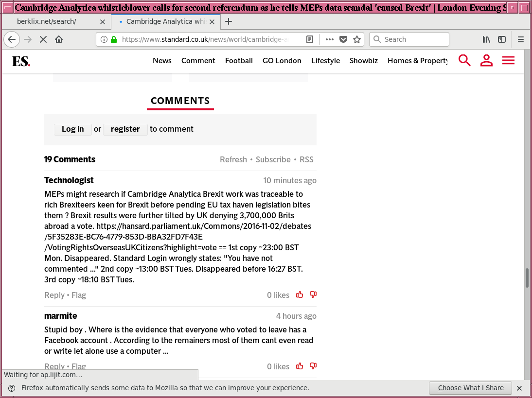Image resolution: width=532 pixels, height=398 pixels.
Task: Open the red site search magnifier
Action: 464,60
